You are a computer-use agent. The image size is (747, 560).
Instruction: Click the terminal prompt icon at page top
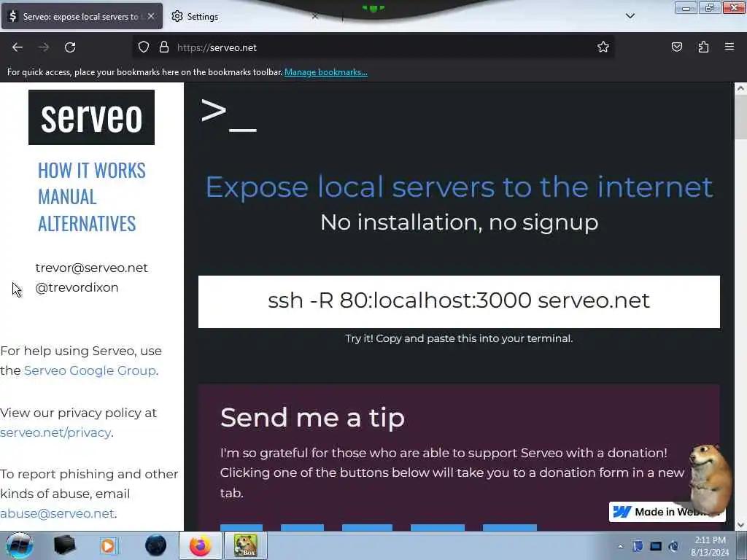click(x=229, y=115)
